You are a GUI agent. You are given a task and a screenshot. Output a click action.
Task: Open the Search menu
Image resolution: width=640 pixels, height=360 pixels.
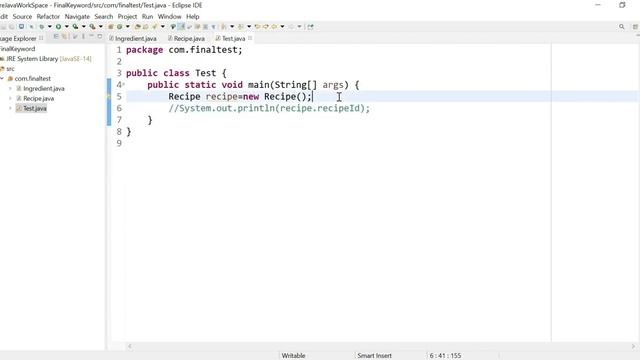tap(104, 17)
